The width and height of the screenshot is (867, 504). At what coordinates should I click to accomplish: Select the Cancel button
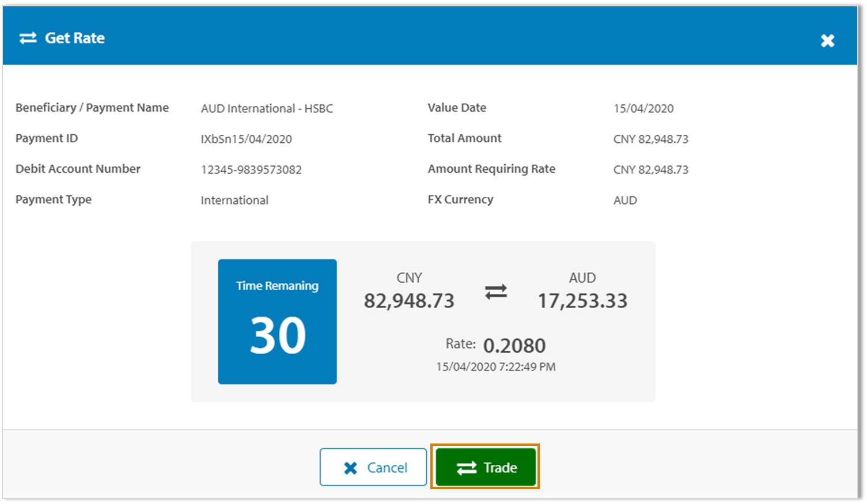point(373,467)
